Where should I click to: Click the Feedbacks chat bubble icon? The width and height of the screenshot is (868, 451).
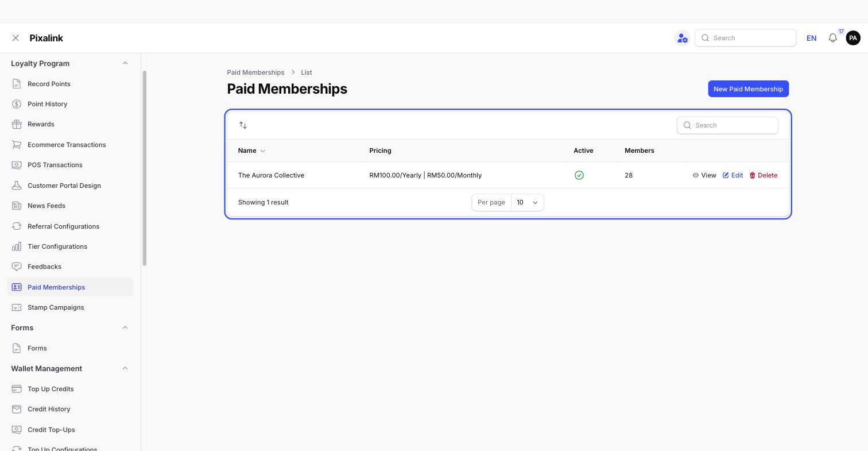click(x=17, y=267)
